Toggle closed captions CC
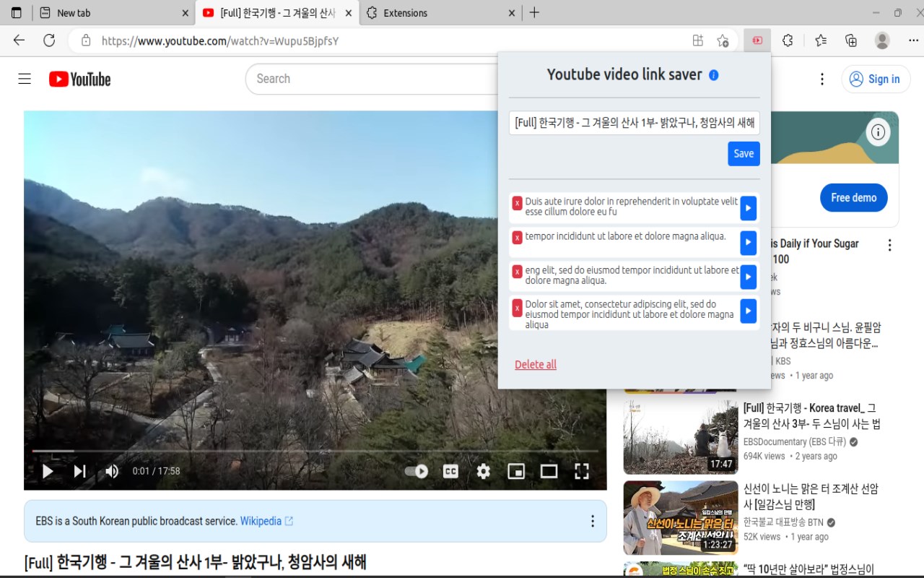 450,471
